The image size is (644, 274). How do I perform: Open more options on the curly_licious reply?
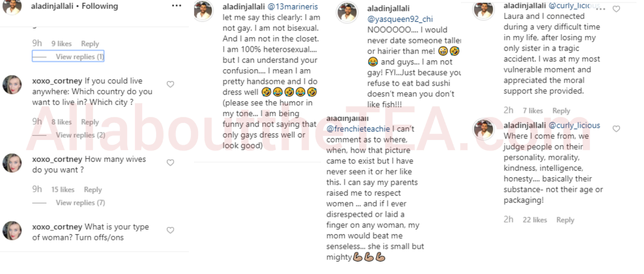pyautogui.click(x=601, y=9)
